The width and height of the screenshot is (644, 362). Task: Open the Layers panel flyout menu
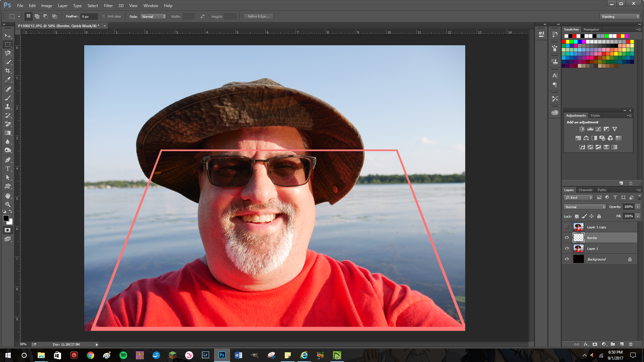[x=639, y=190]
